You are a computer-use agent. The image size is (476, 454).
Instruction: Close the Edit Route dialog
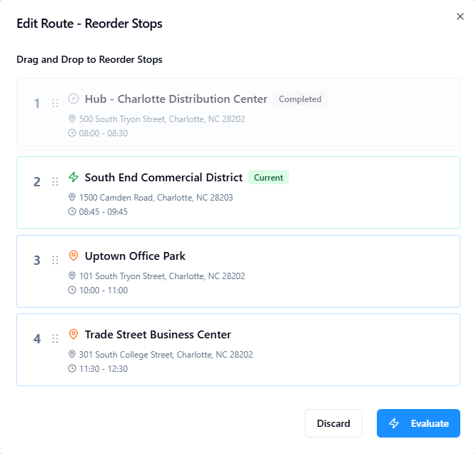[460, 16]
